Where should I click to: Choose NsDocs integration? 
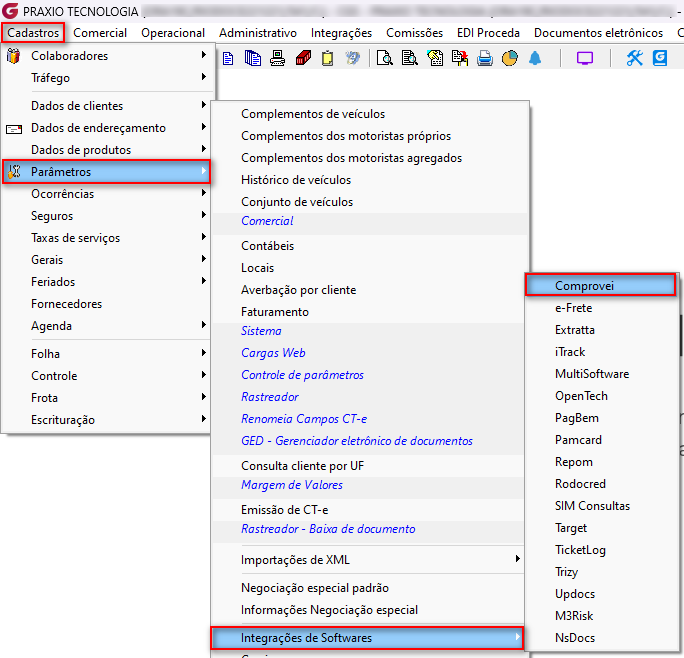[x=602, y=638]
